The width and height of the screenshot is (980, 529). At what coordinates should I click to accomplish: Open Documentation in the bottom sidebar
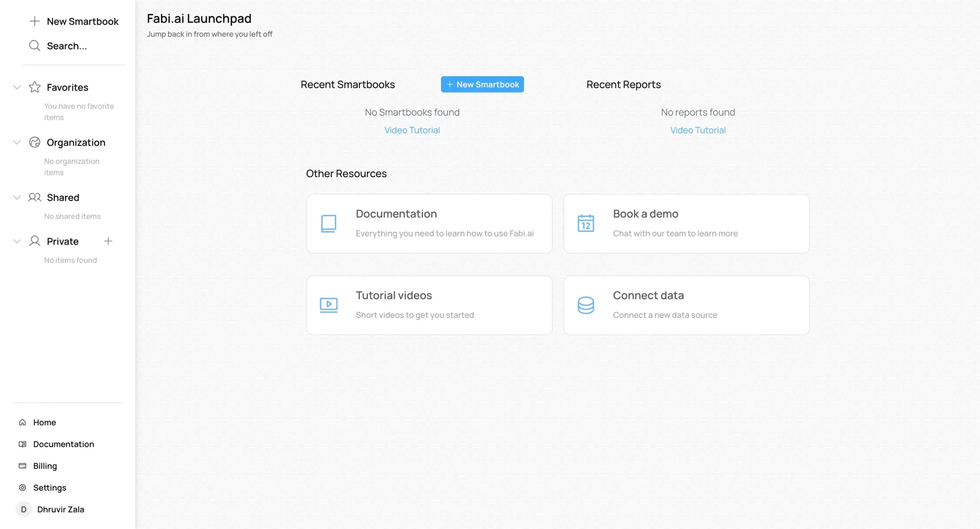point(64,444)
